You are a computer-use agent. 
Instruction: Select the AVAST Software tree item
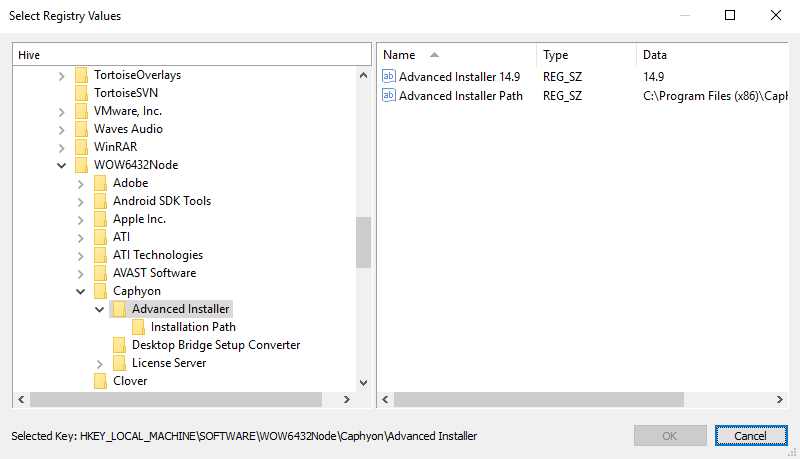tap(155, 273)
